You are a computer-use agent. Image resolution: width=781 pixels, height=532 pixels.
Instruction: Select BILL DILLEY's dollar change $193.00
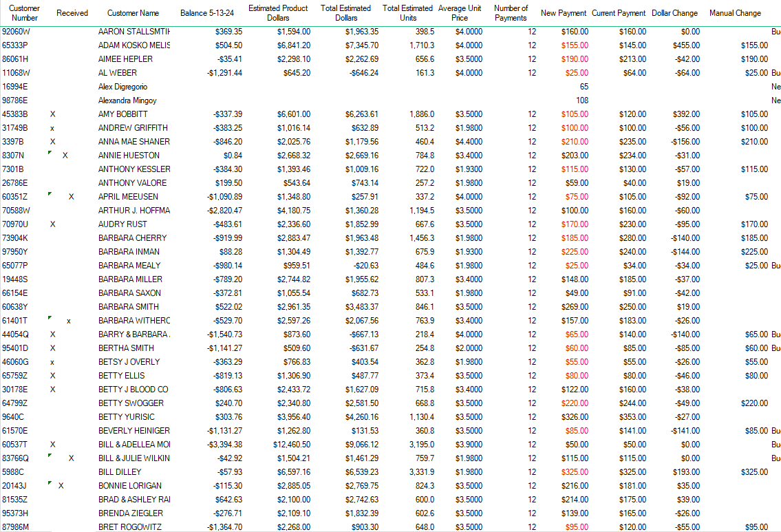coord(686,472)
